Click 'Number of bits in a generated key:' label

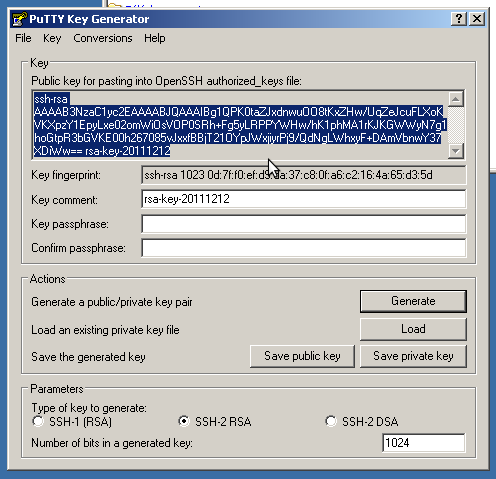coord(112,443)
